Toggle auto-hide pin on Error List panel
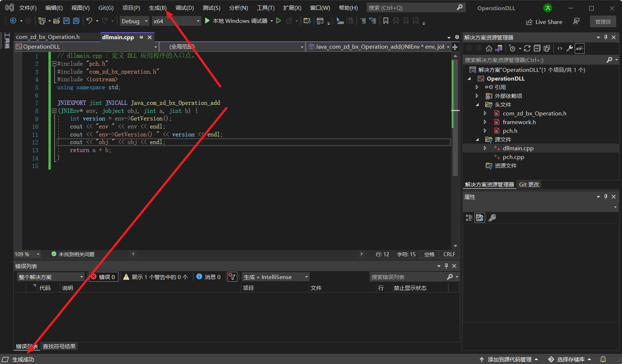Viewport: 622px width, 364px height. click(x=447, y=266)
